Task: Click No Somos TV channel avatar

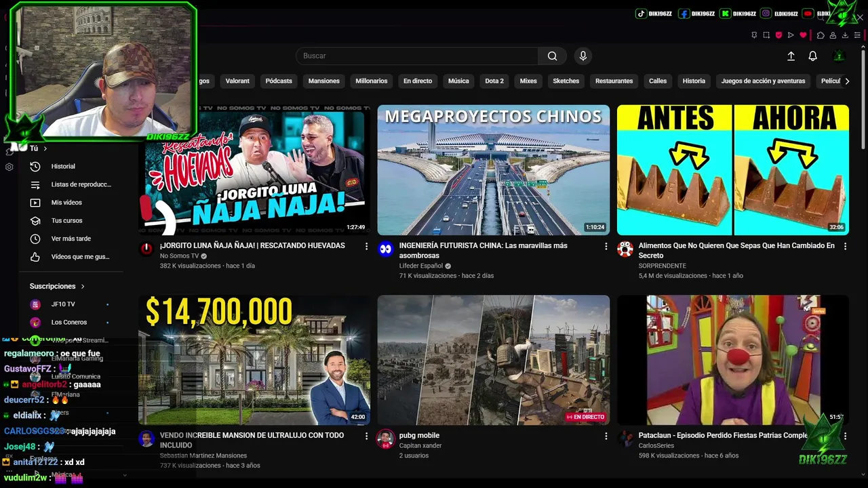Action: [x=146, y=249]
